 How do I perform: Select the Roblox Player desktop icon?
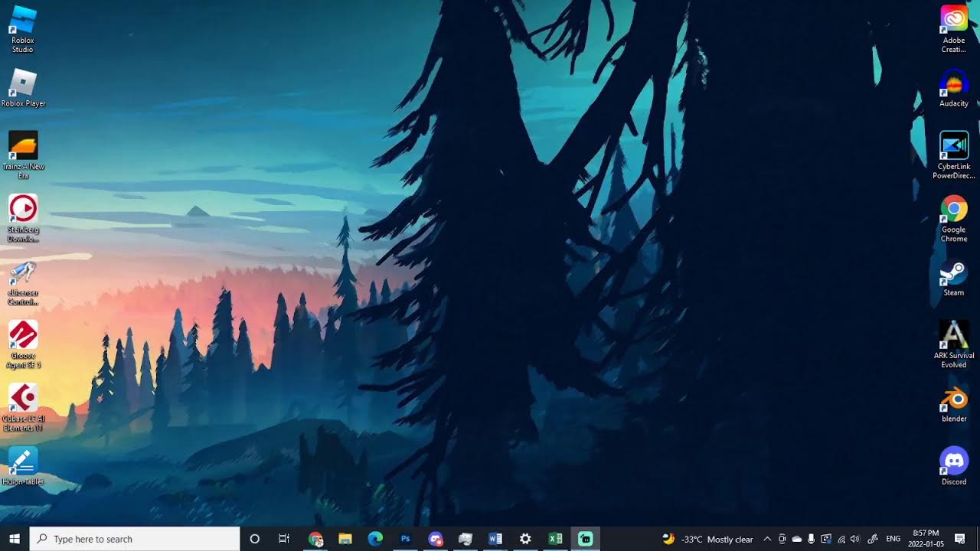pos(23,87)
